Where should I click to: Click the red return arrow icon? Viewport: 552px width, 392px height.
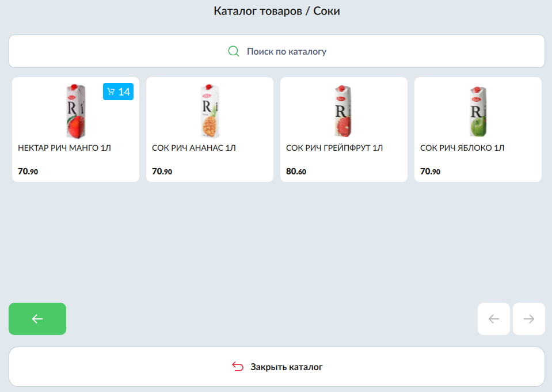coord(238,367)
